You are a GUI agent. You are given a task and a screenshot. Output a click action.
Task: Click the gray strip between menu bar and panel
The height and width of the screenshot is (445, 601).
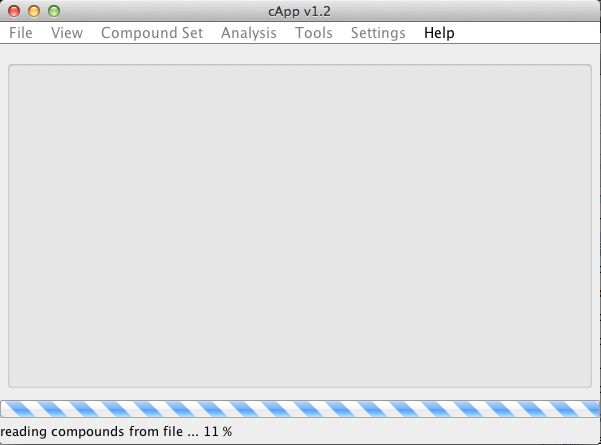(300, 54)
